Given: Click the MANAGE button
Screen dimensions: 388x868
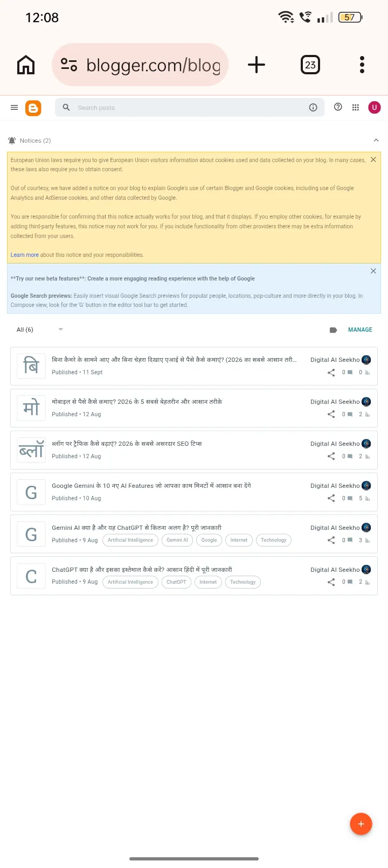Looking at the screenshot, I should click(x=360, y=330).
